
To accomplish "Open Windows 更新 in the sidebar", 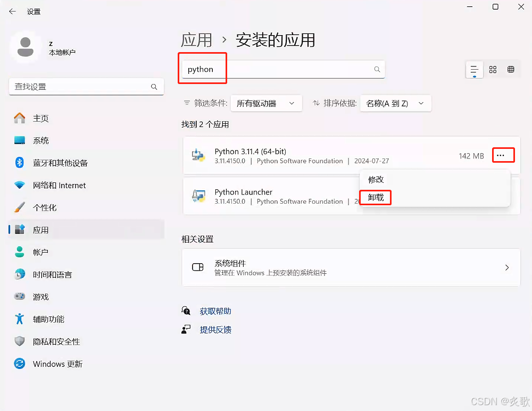I will (87, 364).
